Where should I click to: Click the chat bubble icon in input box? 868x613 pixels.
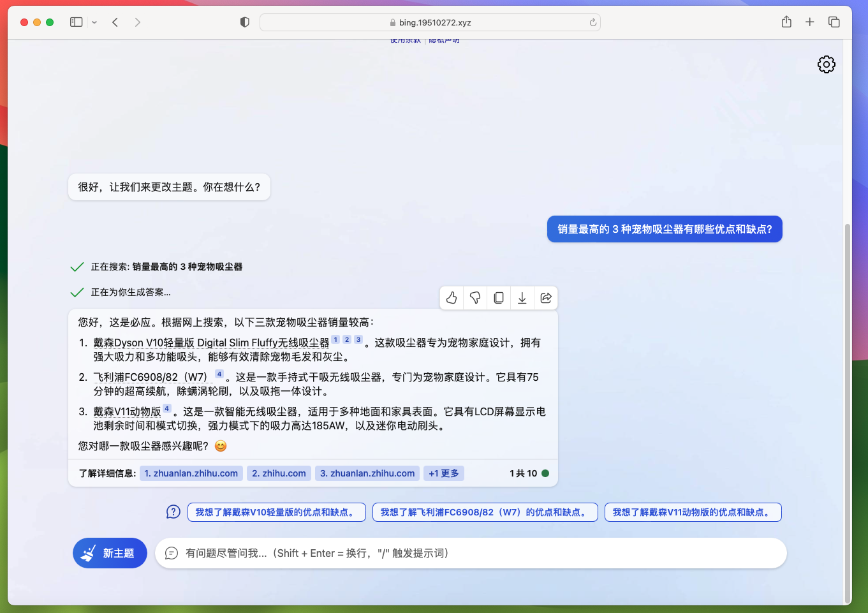[172, 553]
